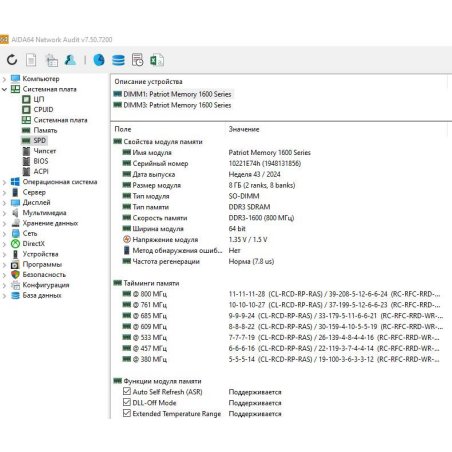Toggle the Auto Self Refresh (ASR) checkbox
Viewport: 452px width, 452px height.
click(127, 391)
